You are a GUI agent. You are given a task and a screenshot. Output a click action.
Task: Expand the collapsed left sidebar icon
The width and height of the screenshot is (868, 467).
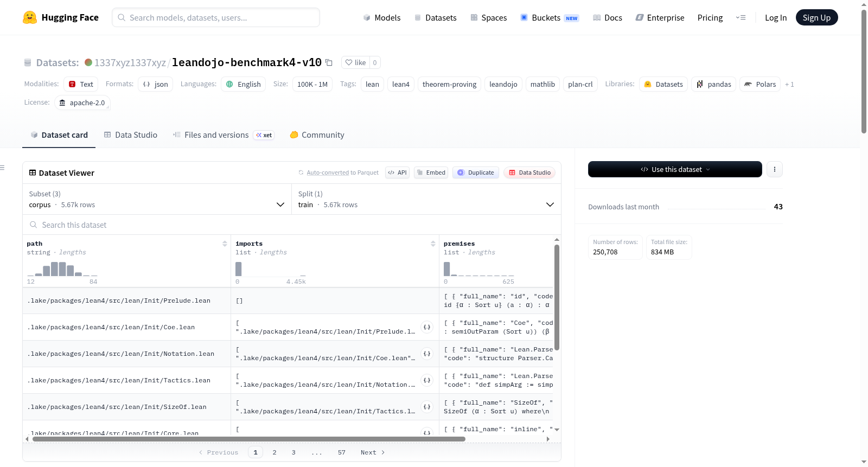click(x=2, y=168)
